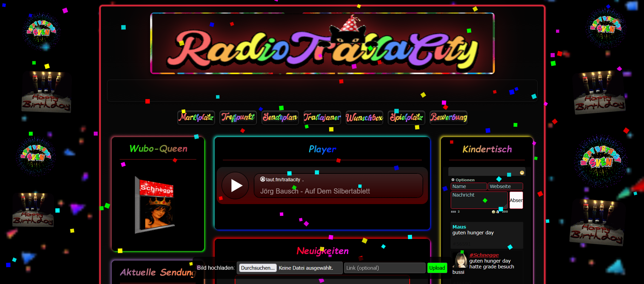Open the Wunschbox page

coord(364,118)
